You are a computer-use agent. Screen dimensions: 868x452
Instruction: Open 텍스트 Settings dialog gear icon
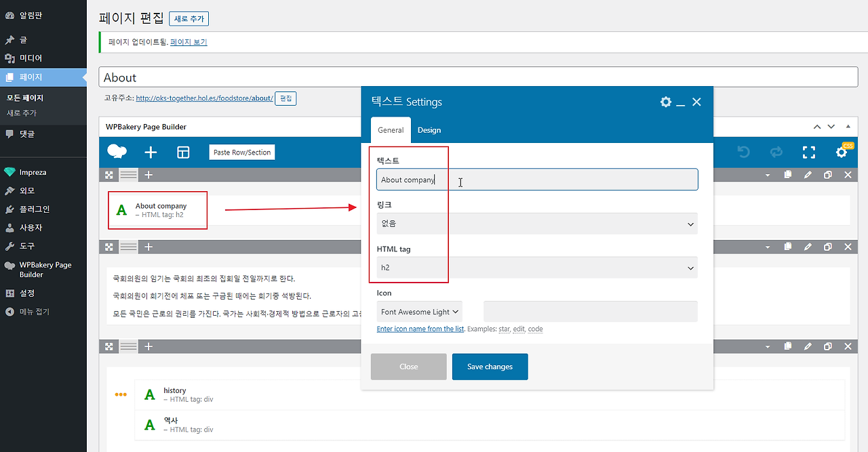click(x=666, y=102)
